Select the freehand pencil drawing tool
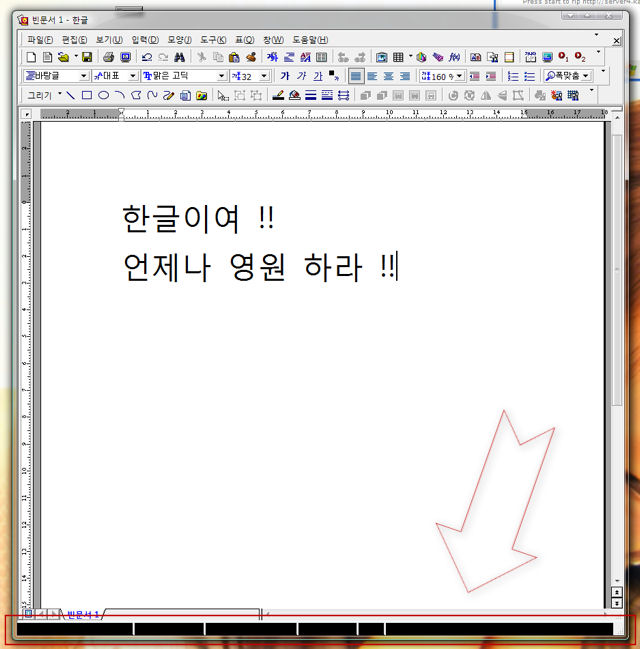 pos(168,96)
